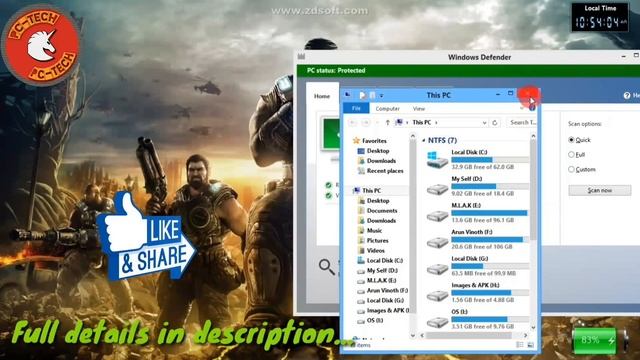640x360 pixels.
Task: Click This PC breadcrumb chevron
Action: (x=436, y=122)
